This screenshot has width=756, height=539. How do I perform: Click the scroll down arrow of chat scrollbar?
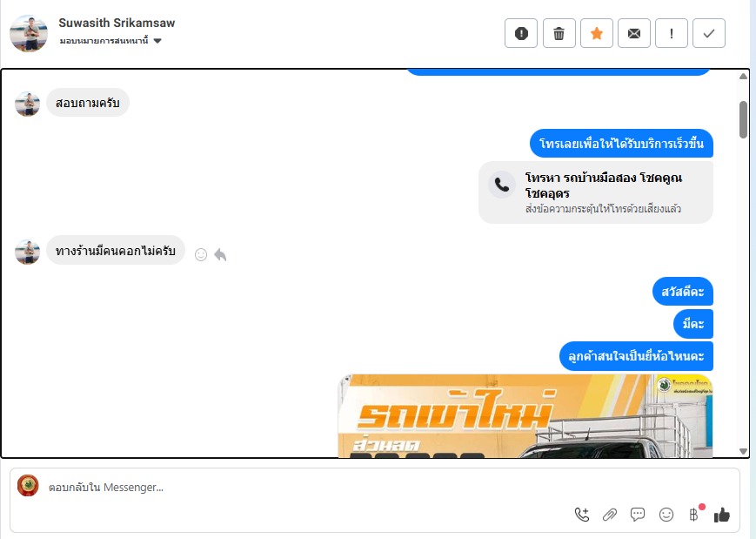tap(743, 451)
